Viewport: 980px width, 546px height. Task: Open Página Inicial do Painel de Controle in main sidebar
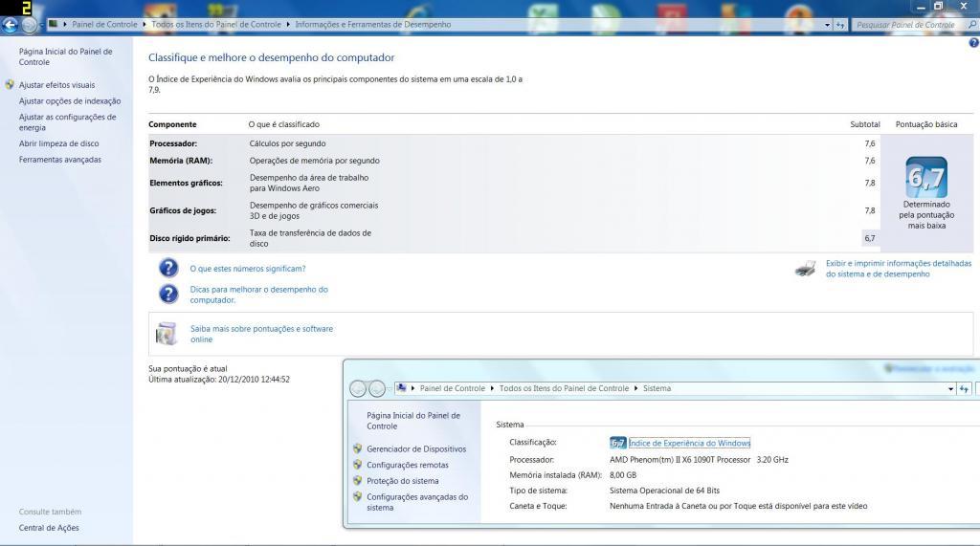click(x=65, y=56)
